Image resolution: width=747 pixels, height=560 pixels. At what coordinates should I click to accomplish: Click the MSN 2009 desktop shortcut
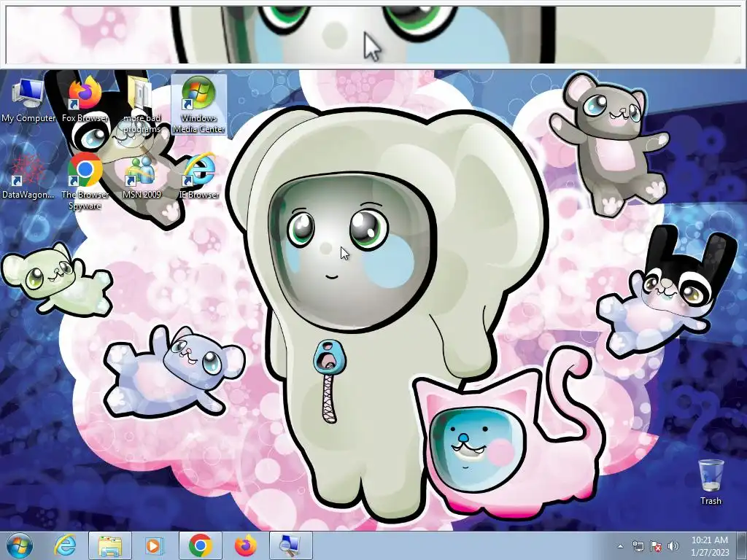tap(142, 176)
